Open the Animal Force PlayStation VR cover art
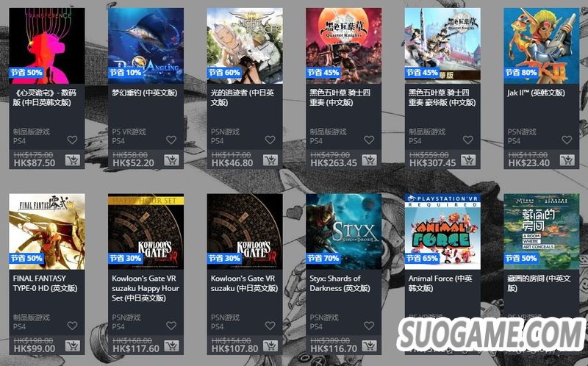Viewport: 588px width, 366px height. tap(442, 232)
